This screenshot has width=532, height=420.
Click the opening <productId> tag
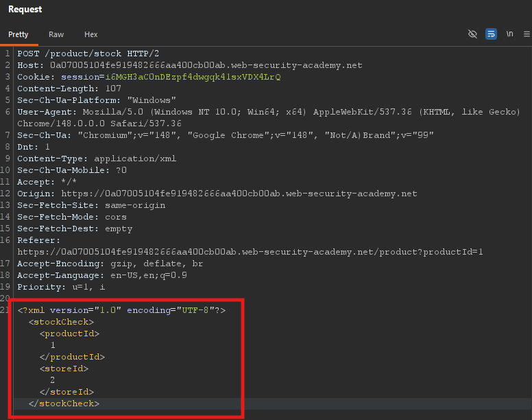click(69, 334)
